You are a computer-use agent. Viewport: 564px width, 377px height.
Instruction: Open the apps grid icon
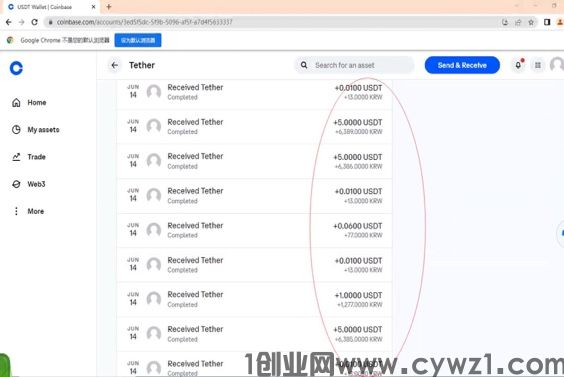click(538, 65)
